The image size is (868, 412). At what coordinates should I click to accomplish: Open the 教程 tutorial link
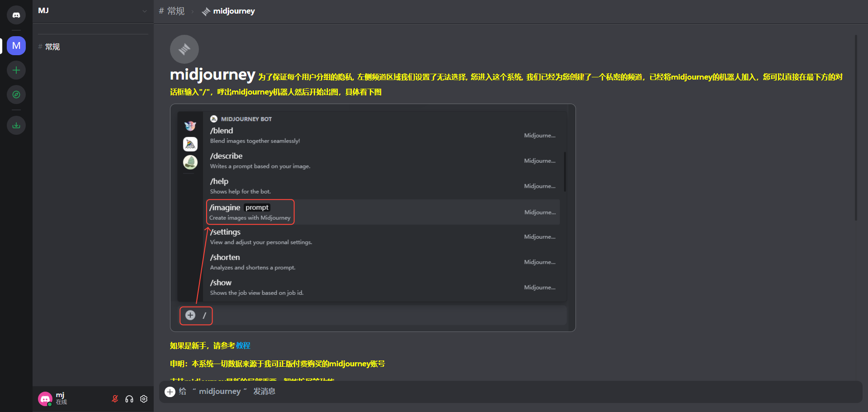point(243,346)
